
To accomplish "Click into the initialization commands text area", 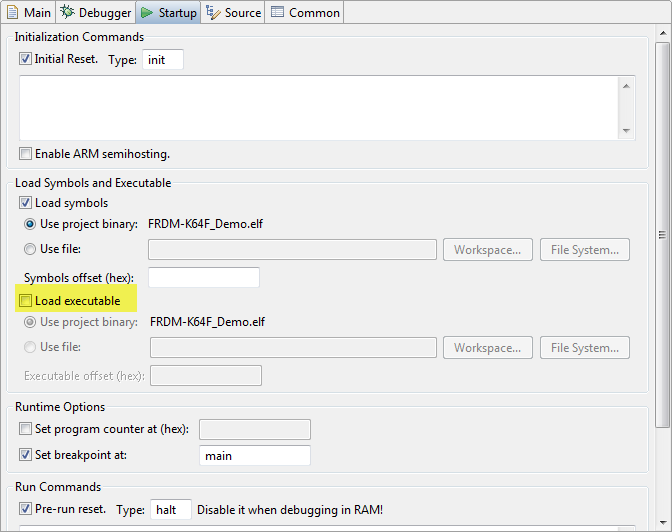I will [x=318, y=108].
